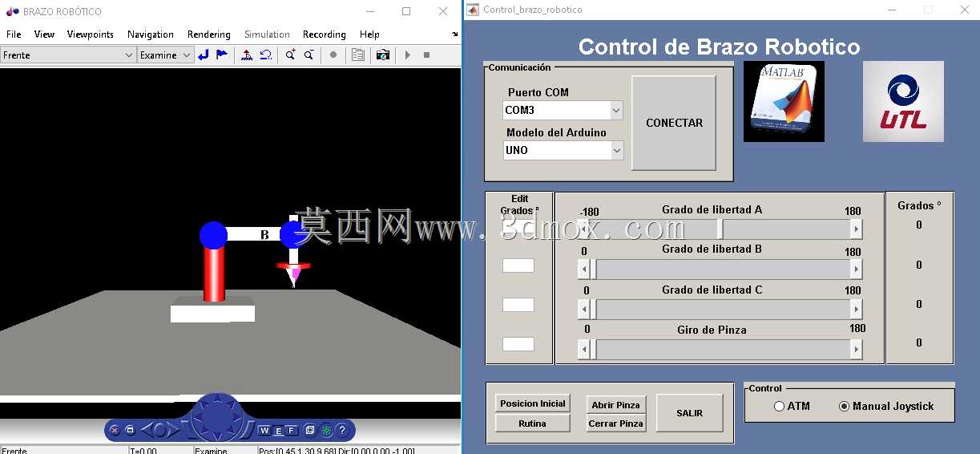Stop the simulation with the square icon

coord(426,55)
